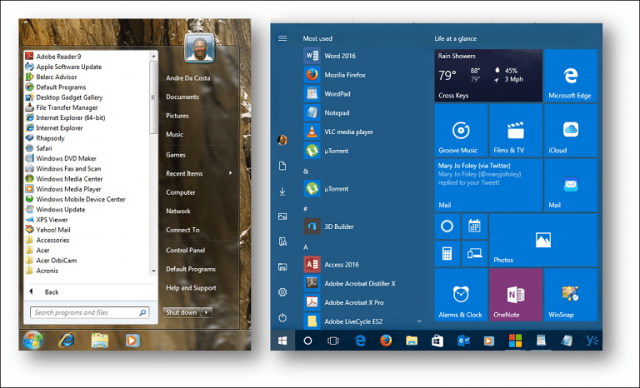Image resolution: width=640 pixels, height=388 pixels.
Task: Expand the Adobe LiveCycle ES2 folder chevron
Action: pos(419,321)
